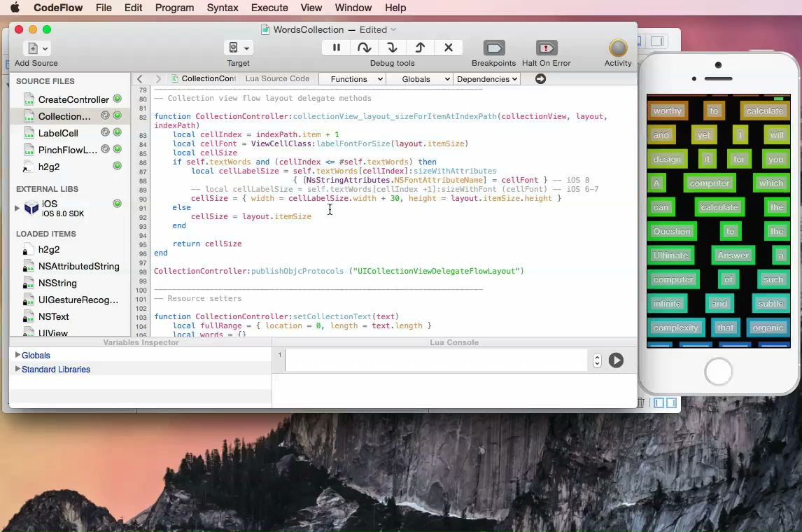Go back with the editor's left chevron
802x532 pixels.
(140, 79)
